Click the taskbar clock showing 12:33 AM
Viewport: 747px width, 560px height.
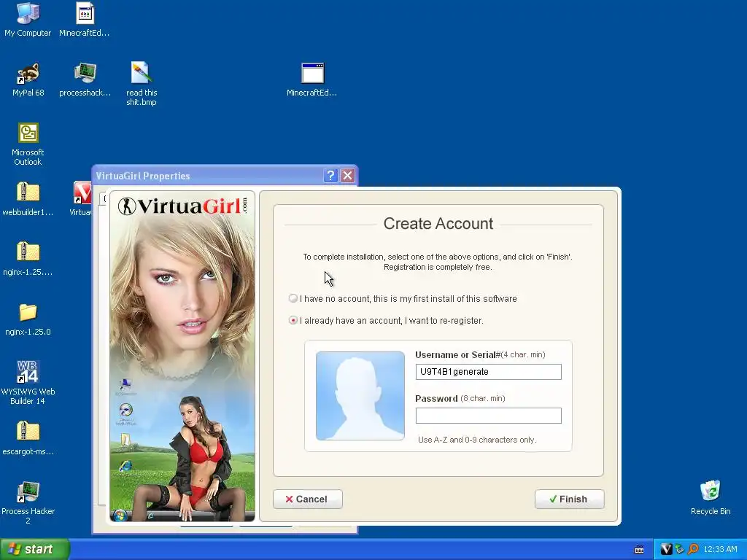[720, 550]
